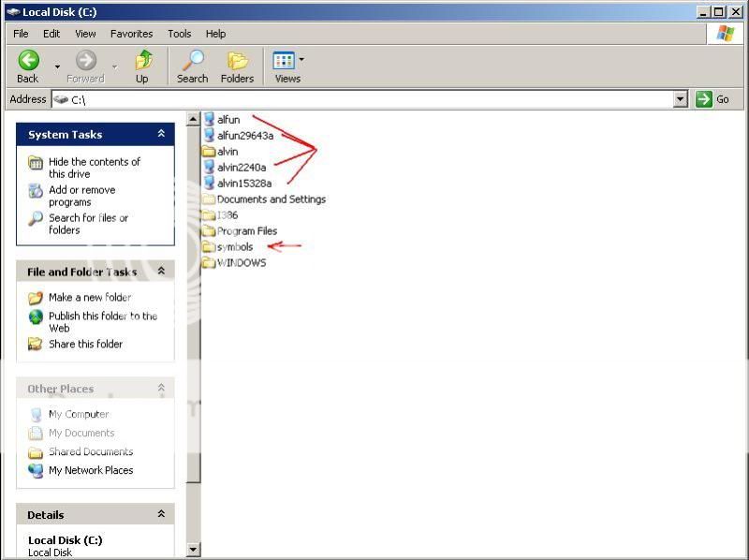This screenshot has width=749, height=560.
Task: Open the Tools menu
Action: click(x=179, y=34)
